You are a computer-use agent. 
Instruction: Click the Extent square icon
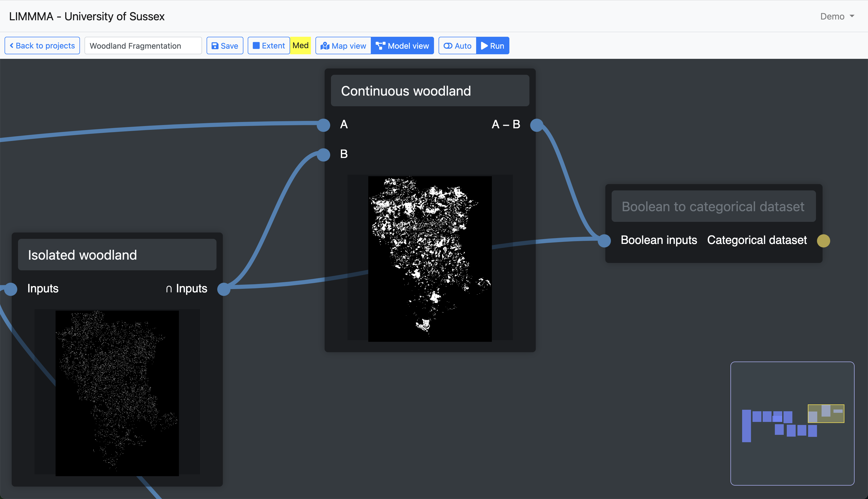[x=256, y=46]
